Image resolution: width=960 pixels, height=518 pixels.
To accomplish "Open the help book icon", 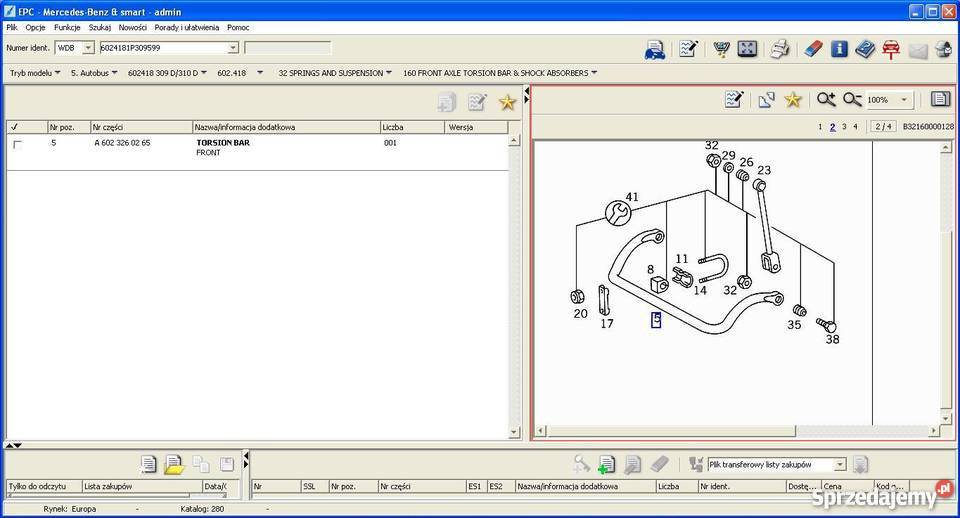I will point(864,49).
